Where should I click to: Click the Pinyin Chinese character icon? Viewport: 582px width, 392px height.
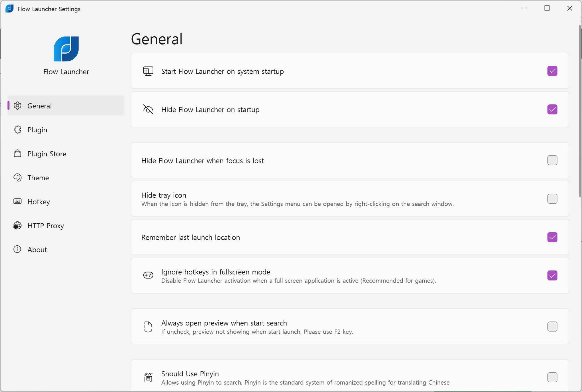(148, 377)
